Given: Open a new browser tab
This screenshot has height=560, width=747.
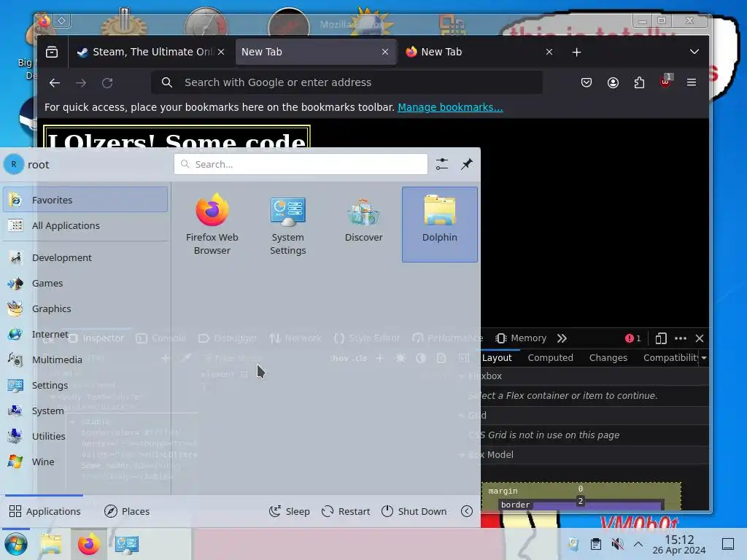Looking at the screenshot, I should pos(576,52).
